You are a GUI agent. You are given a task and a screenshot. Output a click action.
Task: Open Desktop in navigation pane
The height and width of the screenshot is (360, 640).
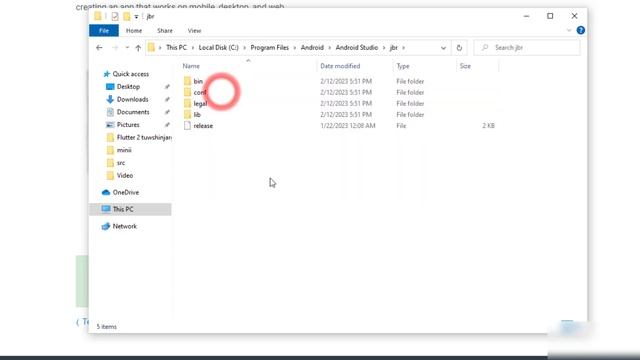pos(128,87)
